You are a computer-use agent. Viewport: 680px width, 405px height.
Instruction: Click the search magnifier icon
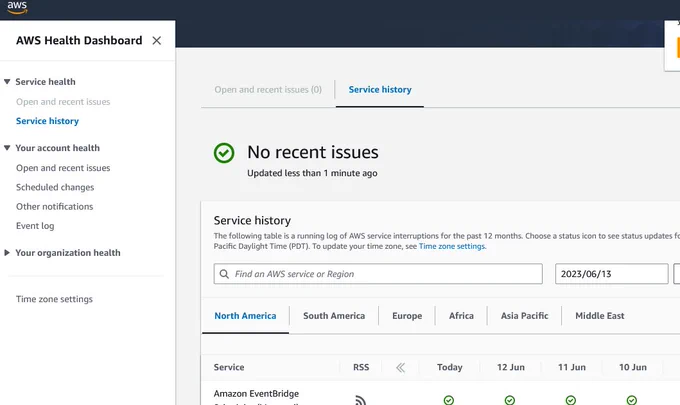pos(224,274)
